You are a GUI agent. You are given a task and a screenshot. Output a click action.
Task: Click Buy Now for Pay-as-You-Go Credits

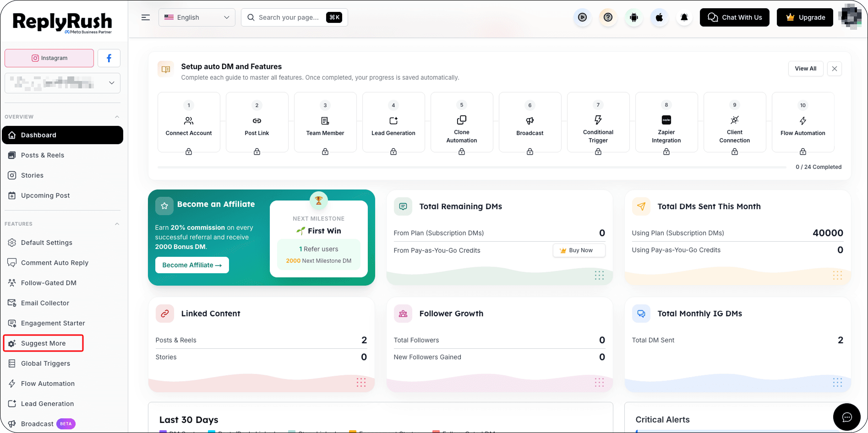579,250
